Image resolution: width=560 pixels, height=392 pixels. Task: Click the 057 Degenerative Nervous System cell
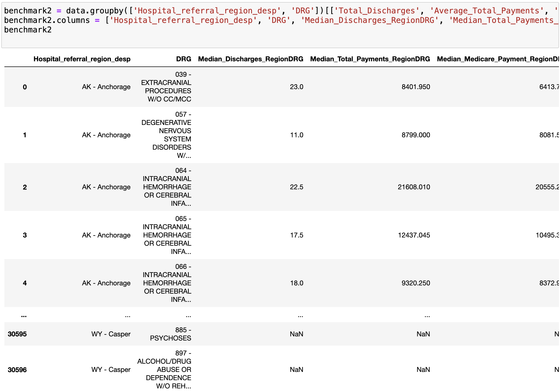click(x=167, y=135)
